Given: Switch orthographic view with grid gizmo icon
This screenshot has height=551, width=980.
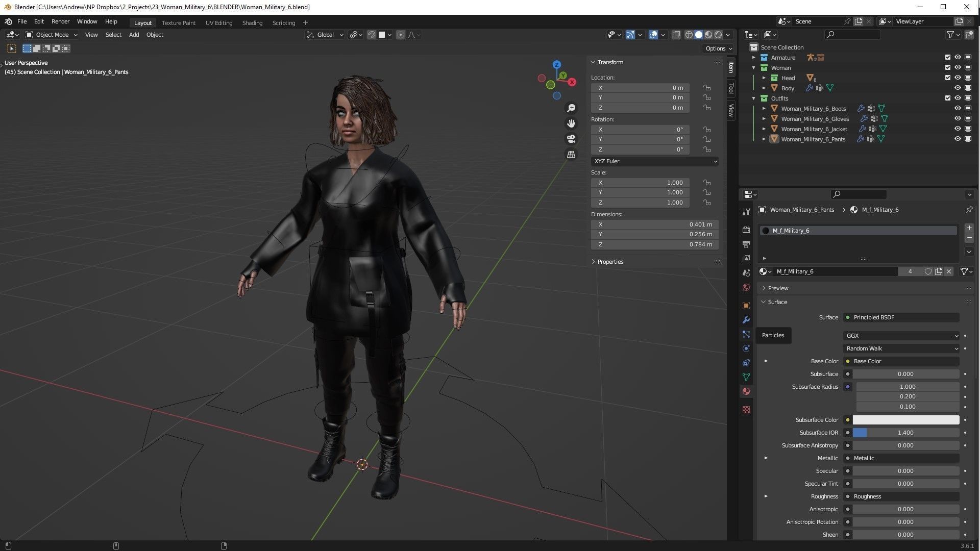Looking at the screenshot, I should [x=571, y=154].
